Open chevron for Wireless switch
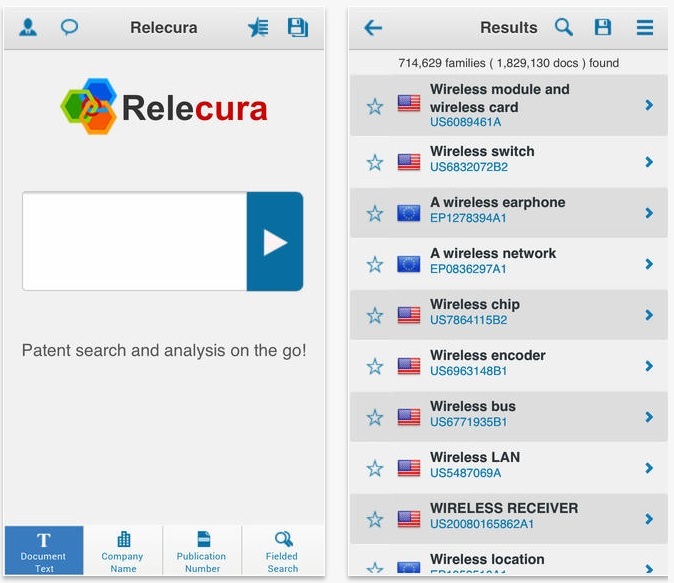 (x=649, y=162)
